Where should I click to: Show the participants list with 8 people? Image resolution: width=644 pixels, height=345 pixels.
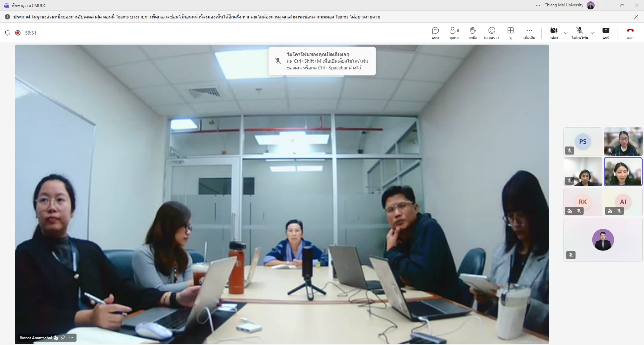point(454,33)
